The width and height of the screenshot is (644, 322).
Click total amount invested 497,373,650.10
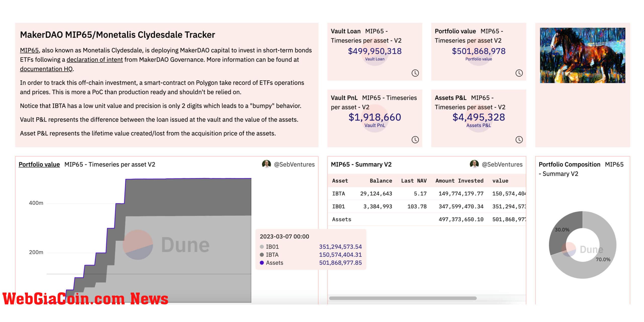coord(461,219)
